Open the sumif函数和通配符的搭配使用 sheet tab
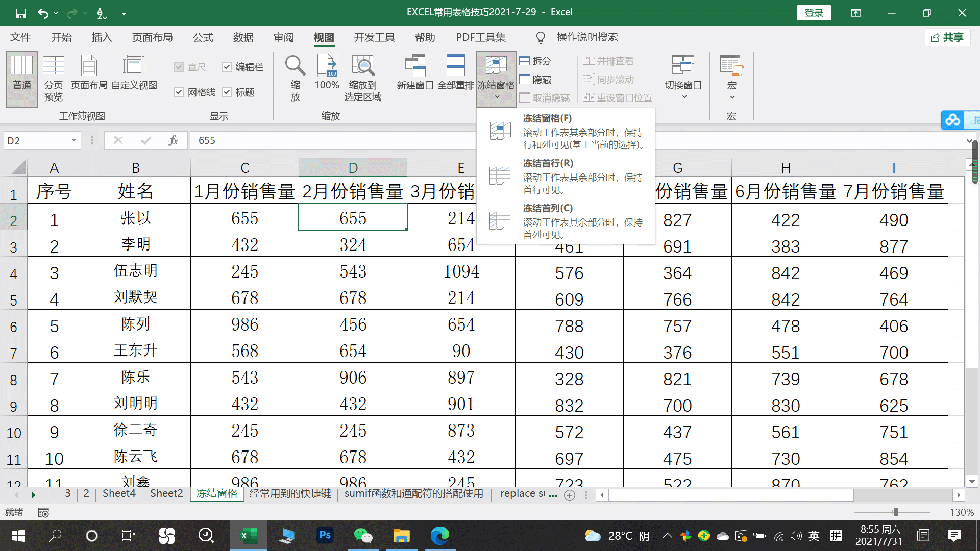 pyautogui.click(x=414, y=493)
